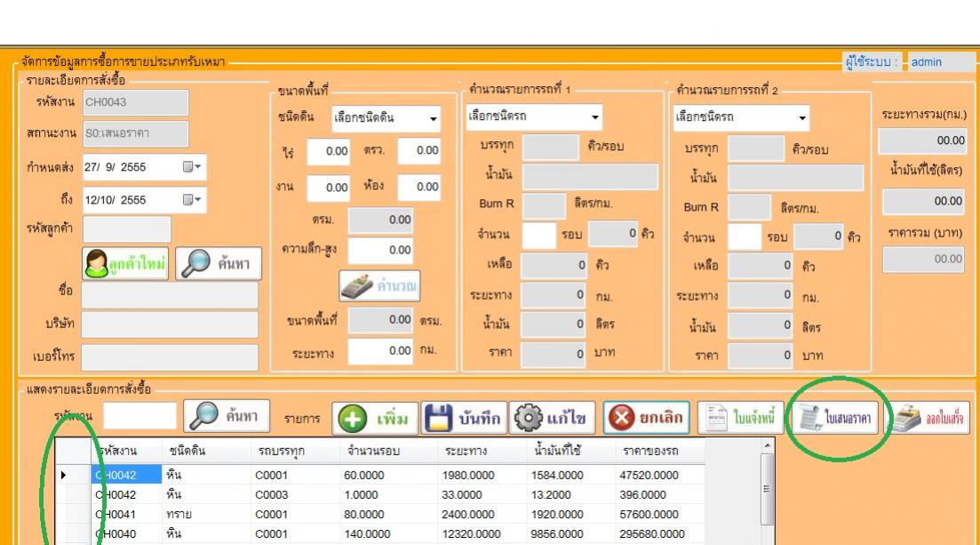980x545 pixels.
Task: Select the cell showing 140.0000
Action: [388, 533]
